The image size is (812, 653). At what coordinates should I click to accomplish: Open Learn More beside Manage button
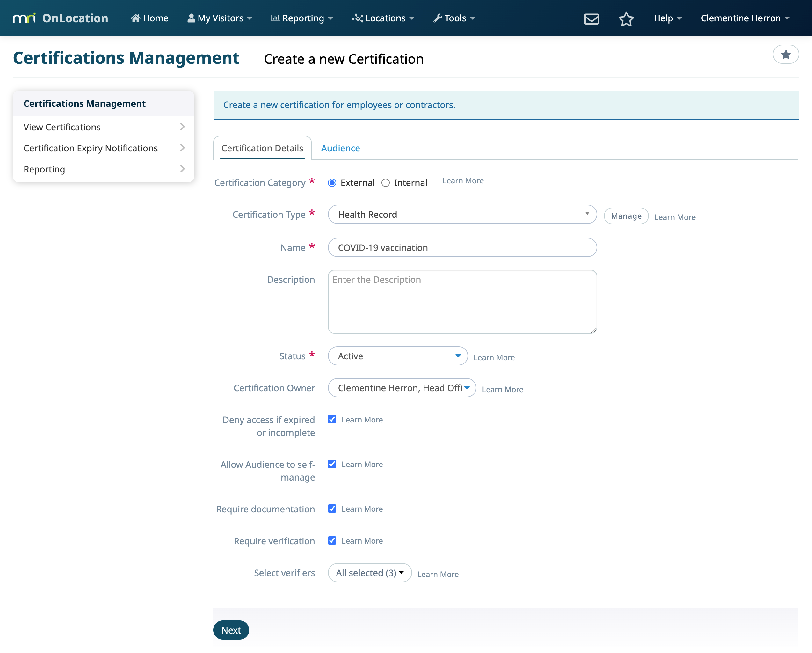[x=675, y=217]
